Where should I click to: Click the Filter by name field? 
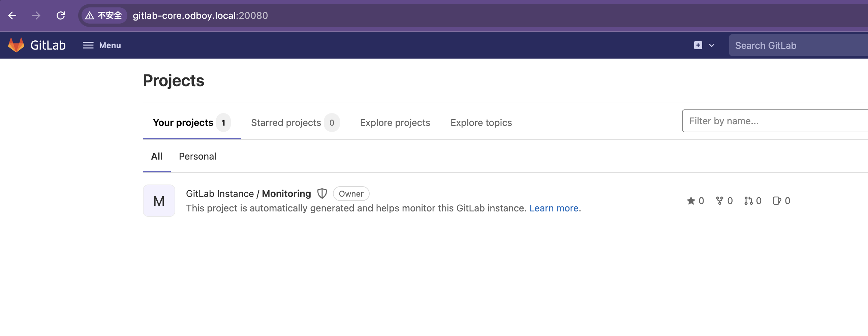pos(775,121)
